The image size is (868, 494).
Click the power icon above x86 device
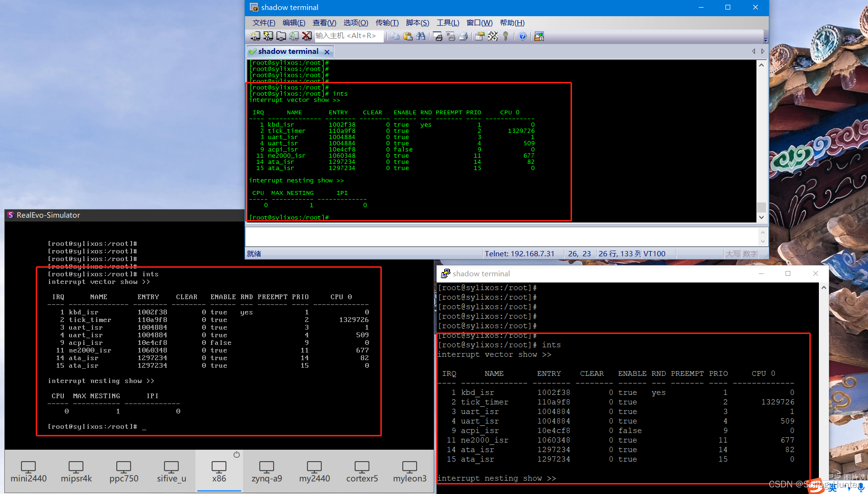[x=236, y=455]
